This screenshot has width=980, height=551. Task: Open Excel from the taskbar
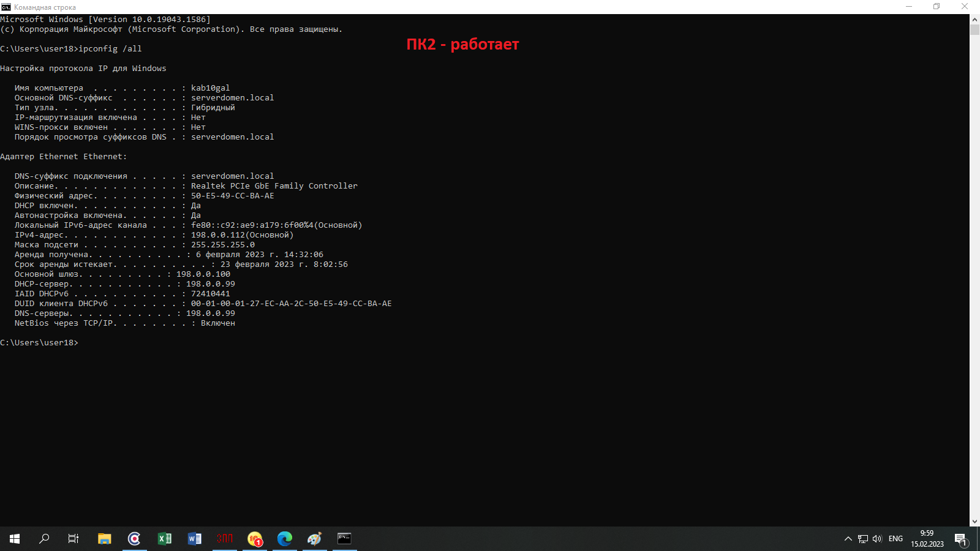[165, 539]
